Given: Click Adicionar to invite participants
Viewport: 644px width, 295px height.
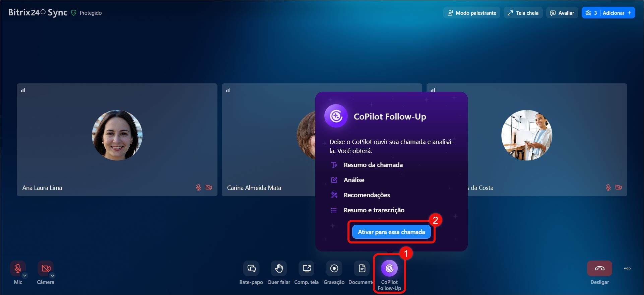Looking at the screenshot, I should click(617, 13).
